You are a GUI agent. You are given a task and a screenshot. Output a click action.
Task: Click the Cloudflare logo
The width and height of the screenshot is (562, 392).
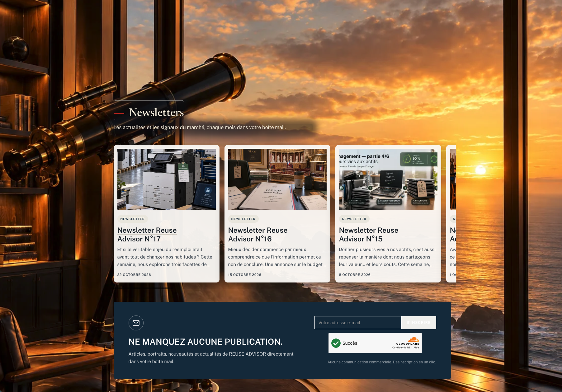pyautogui.click(x=408, y=341)
